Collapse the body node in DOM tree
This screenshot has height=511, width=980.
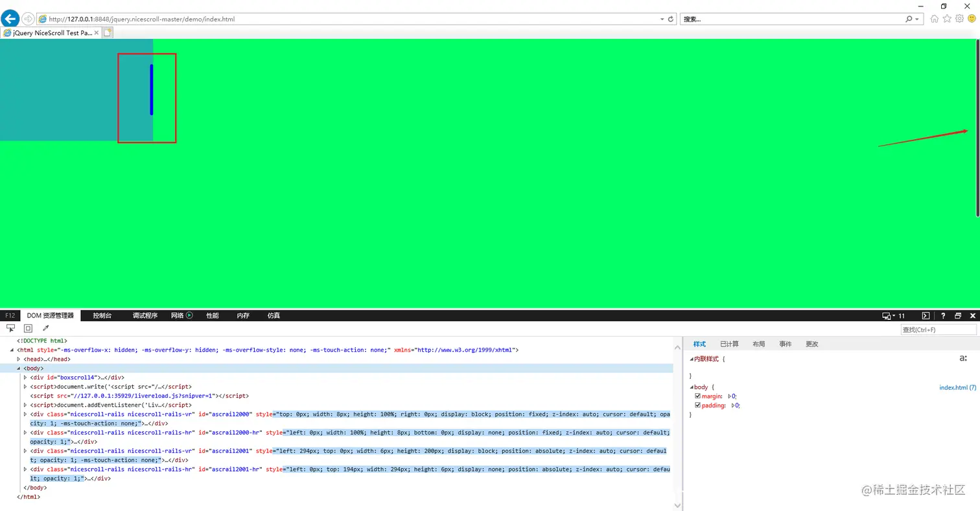19,368
